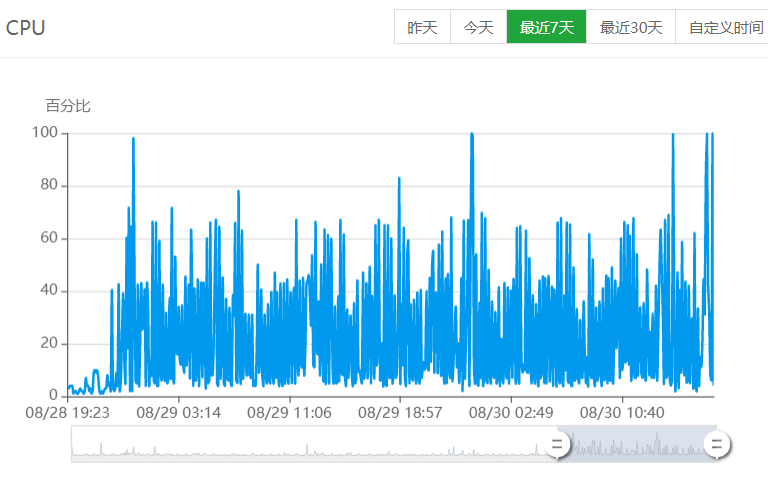
Task: Click the 08/28 19:23 axis label
Action: point(68,413)
